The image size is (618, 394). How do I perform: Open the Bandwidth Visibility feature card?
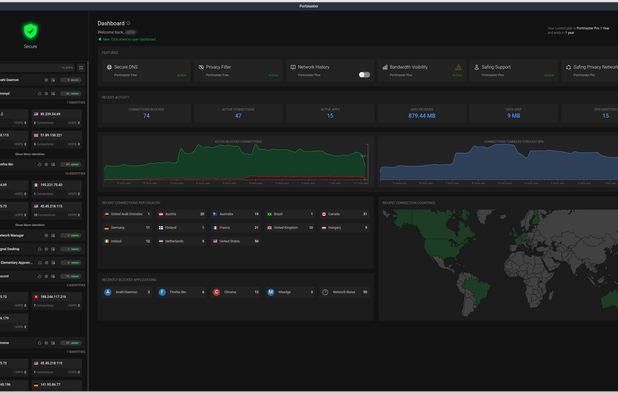(x=421, y=71)
